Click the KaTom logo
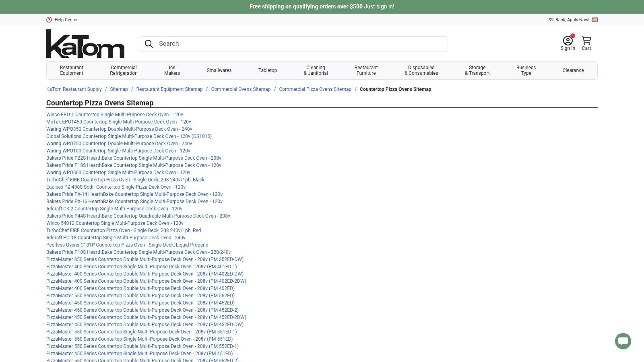The width and height of the screenshot is (644, 362). pos(85,44)
